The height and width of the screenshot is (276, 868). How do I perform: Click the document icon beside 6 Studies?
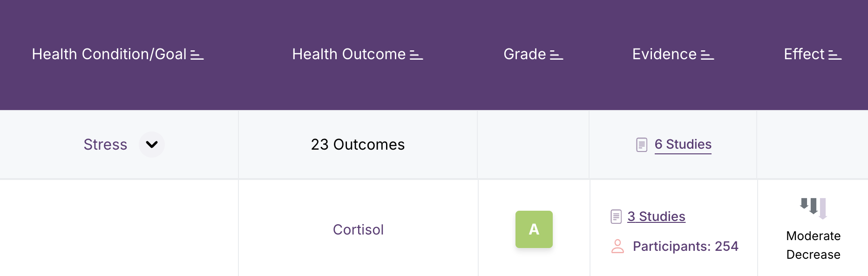642,145
